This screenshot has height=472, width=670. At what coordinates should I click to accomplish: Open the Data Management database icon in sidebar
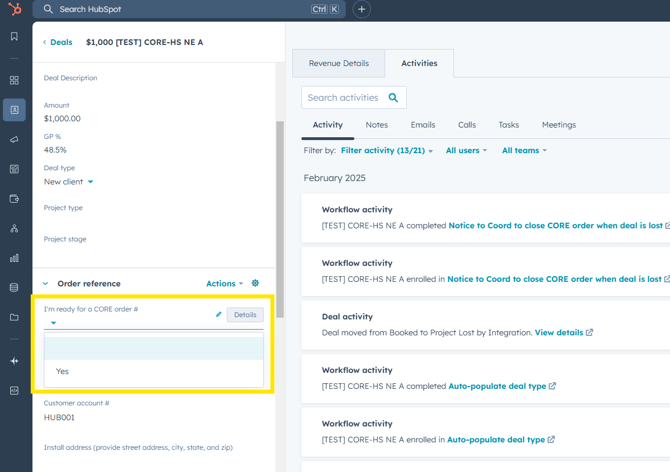point(14,288)
